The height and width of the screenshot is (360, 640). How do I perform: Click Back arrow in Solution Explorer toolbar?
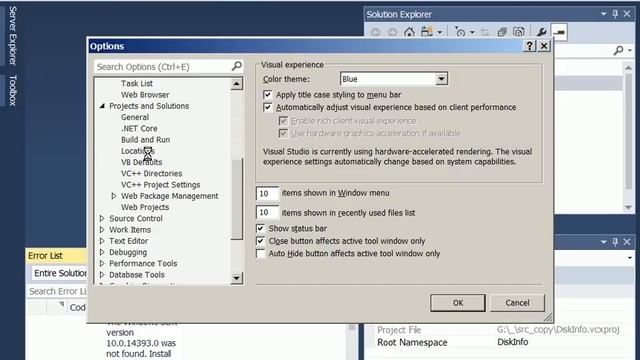click(376, 32)
